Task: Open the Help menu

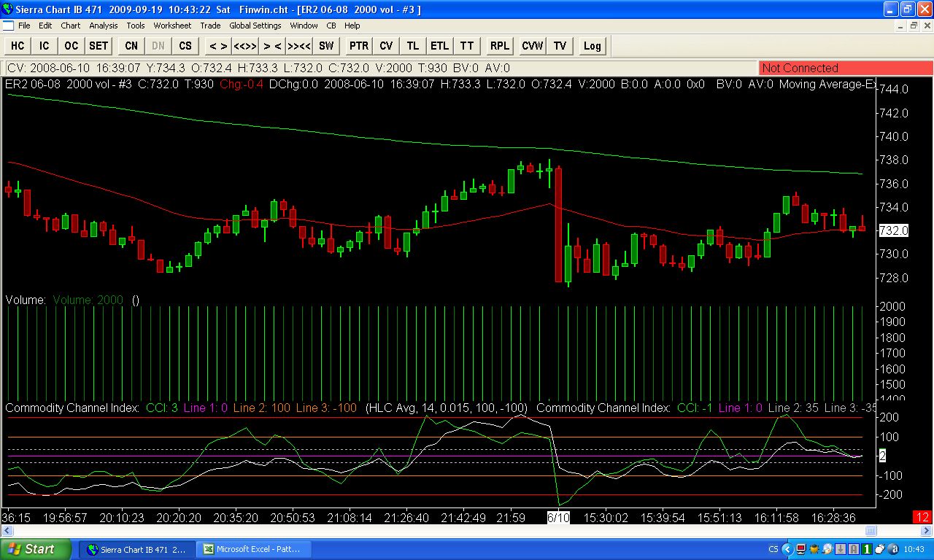Action: click(352, 26)
